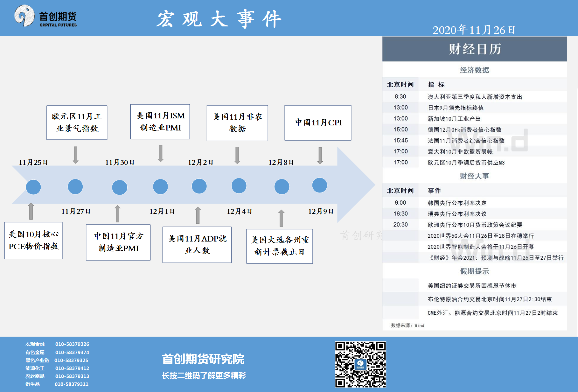Click the 经济数据 section heading
The image size is (578, 392).
click(x=475, y=70)
